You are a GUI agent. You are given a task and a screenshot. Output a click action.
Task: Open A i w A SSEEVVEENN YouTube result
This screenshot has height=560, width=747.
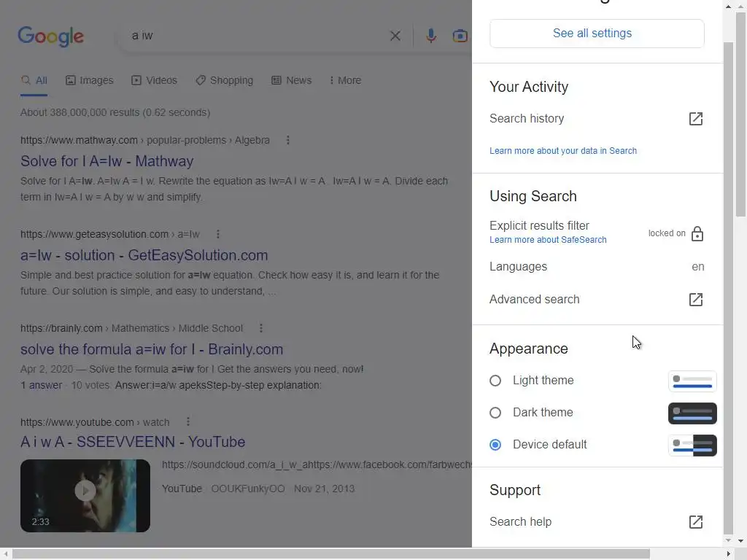pos(133,442)
